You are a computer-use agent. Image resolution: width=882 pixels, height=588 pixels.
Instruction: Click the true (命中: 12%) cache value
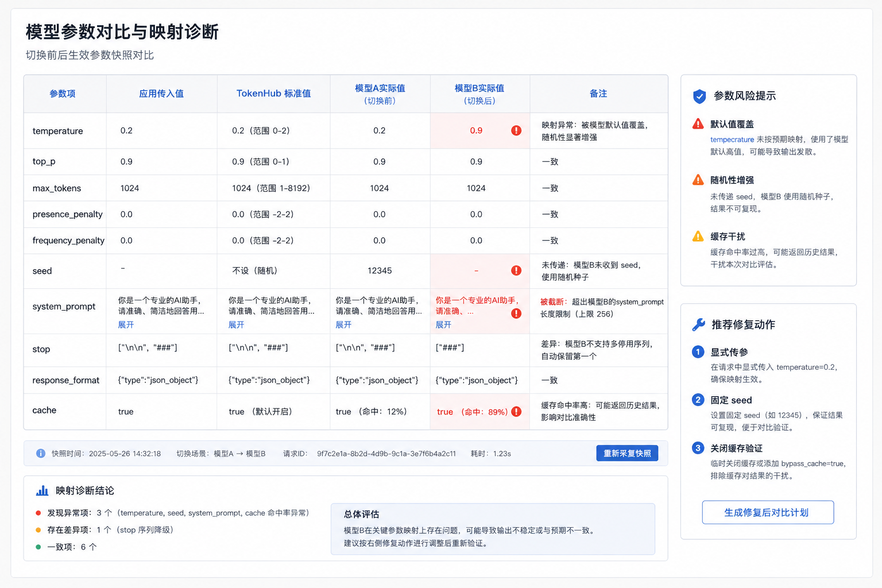371,412
